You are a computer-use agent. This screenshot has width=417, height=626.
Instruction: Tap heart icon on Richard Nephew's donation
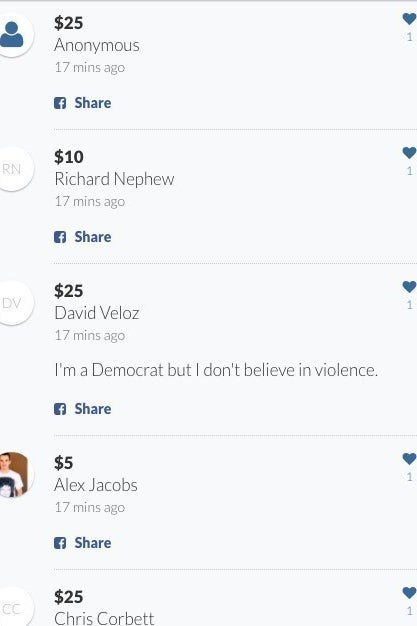click(x=409, y=153)
